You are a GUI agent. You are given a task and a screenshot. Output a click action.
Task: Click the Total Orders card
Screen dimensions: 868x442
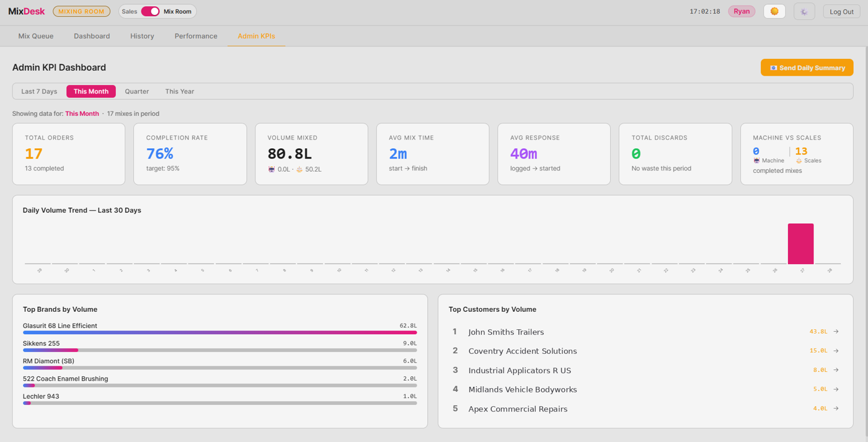coord(69,154)
